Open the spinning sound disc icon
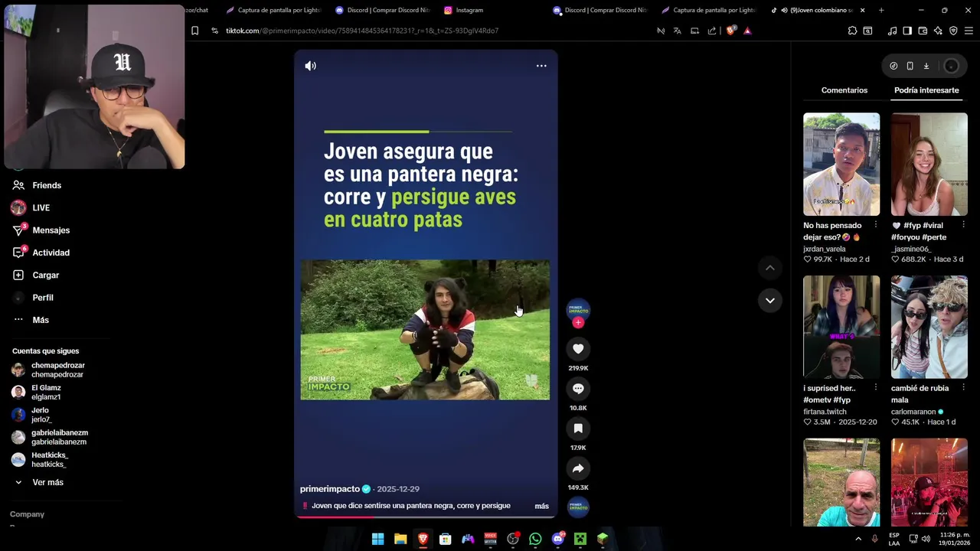980x551 pixels. (578, 507)
